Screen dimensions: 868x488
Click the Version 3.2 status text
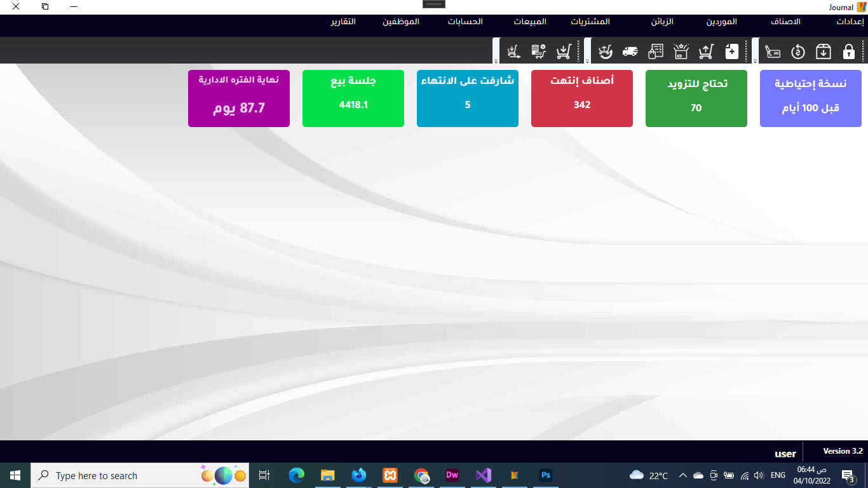click(843, 451)
